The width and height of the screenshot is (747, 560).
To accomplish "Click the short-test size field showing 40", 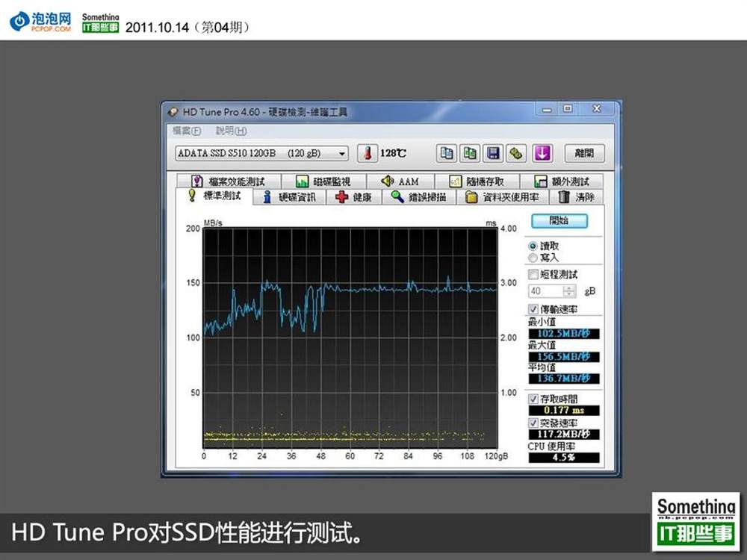I will (x=546, y=291).
